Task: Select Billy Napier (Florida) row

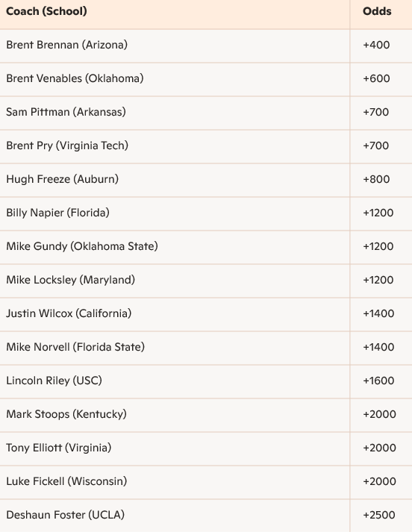Action: coord(206,213)
